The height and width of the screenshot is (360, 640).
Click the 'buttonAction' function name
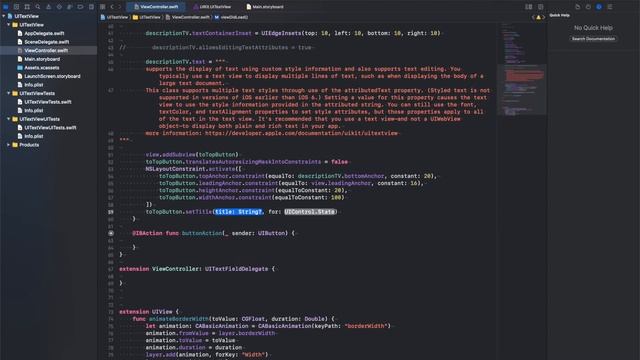pos(202,233)
